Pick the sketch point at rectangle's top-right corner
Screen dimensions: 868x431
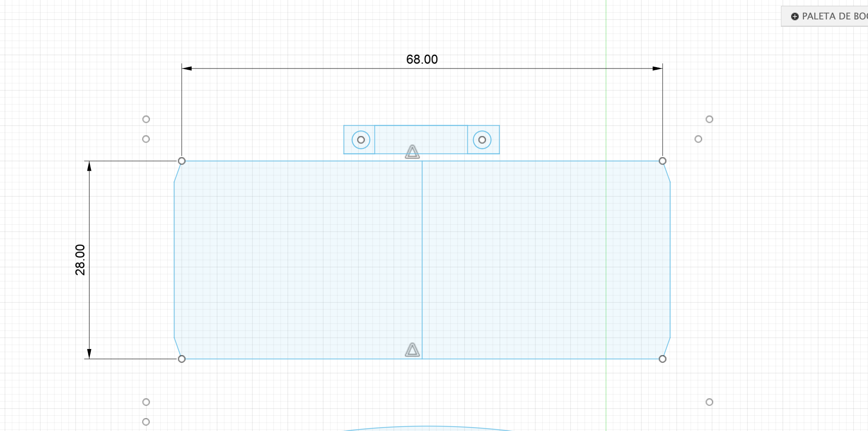coord(663,161)
